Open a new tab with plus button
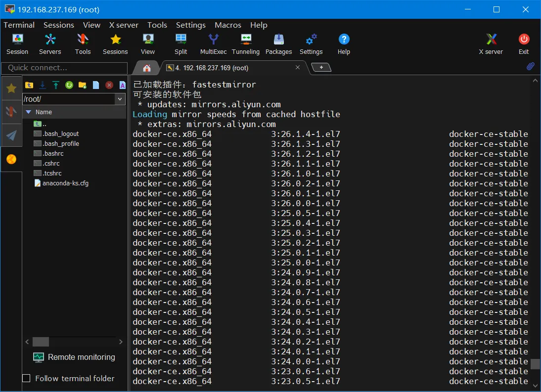Screen dimensions: 541x392 pyautogui.click(x=321, y=67)
